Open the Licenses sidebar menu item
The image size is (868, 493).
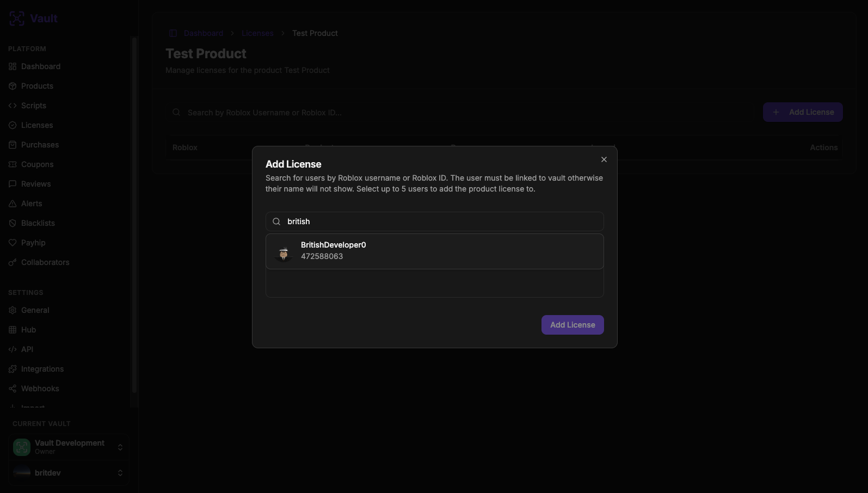click(37, 125)
